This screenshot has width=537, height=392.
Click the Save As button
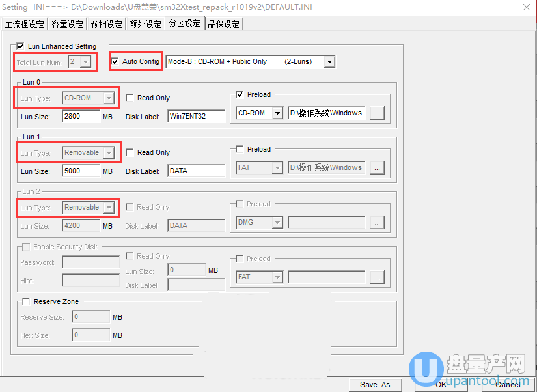(x=375, y=384)
